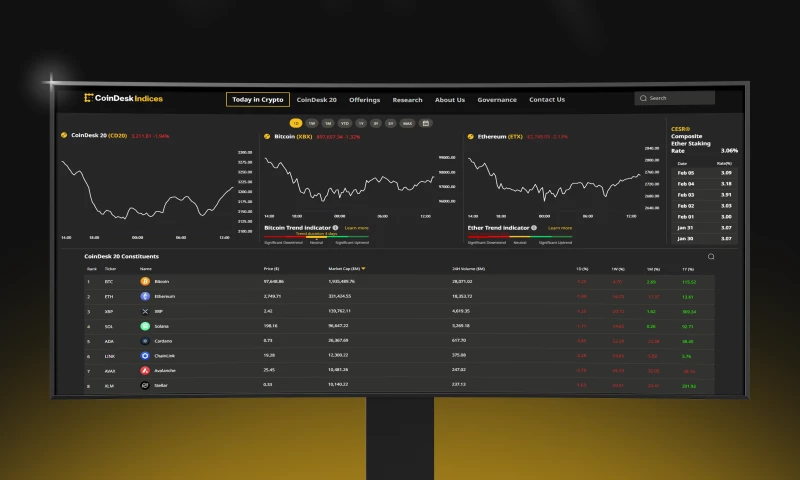Click the CoinDesk 20 Constituents heading

121,256
